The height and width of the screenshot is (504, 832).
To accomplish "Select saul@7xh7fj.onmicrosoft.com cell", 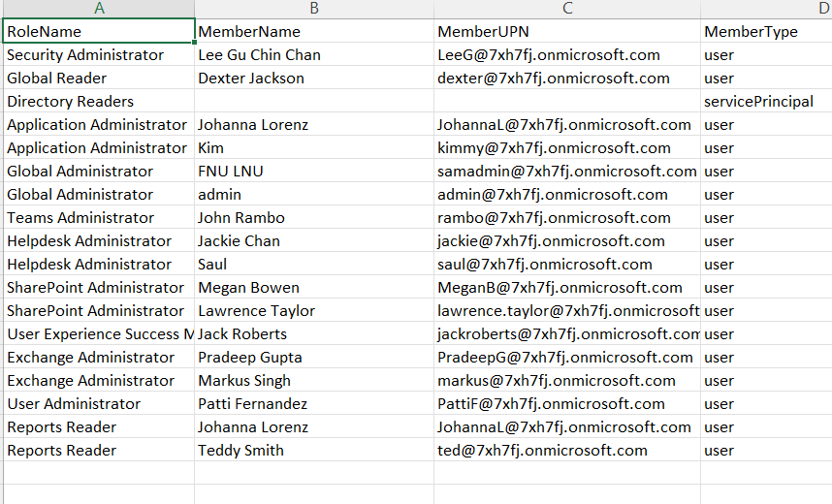I will pyautogui.click(x=567, y=265).
